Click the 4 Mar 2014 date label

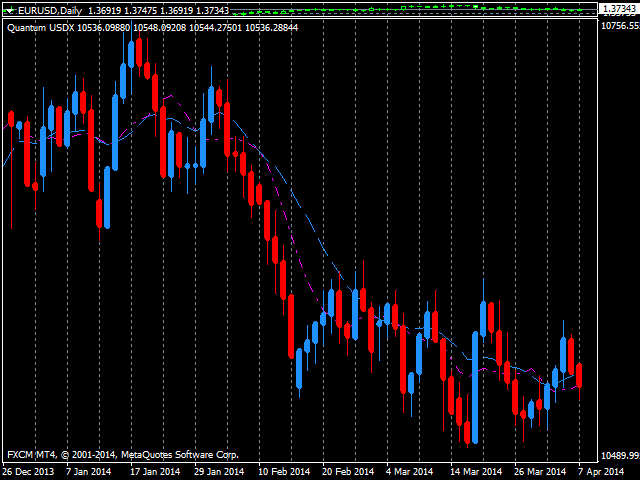410,471
